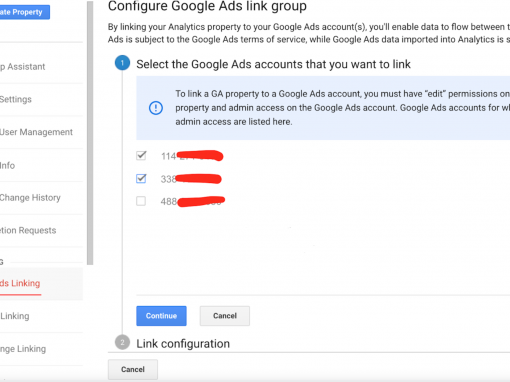The height and width of the screenshot is (382, 510).
Task: Open Property Settings in sidebar
Action: tap(16, 99)
